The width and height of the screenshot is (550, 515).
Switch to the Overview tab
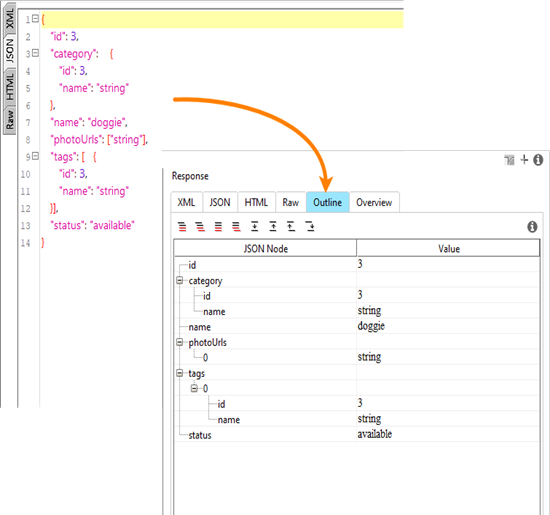[374, 202]
